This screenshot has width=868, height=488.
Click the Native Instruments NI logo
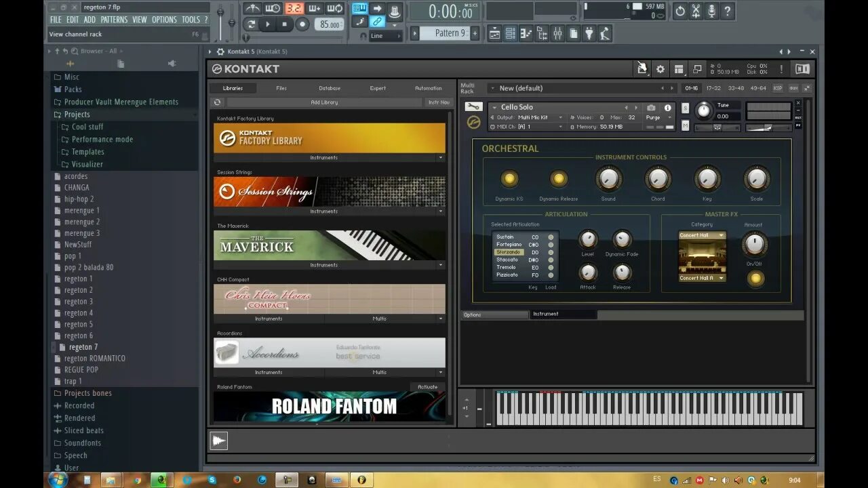pos(802,69)
